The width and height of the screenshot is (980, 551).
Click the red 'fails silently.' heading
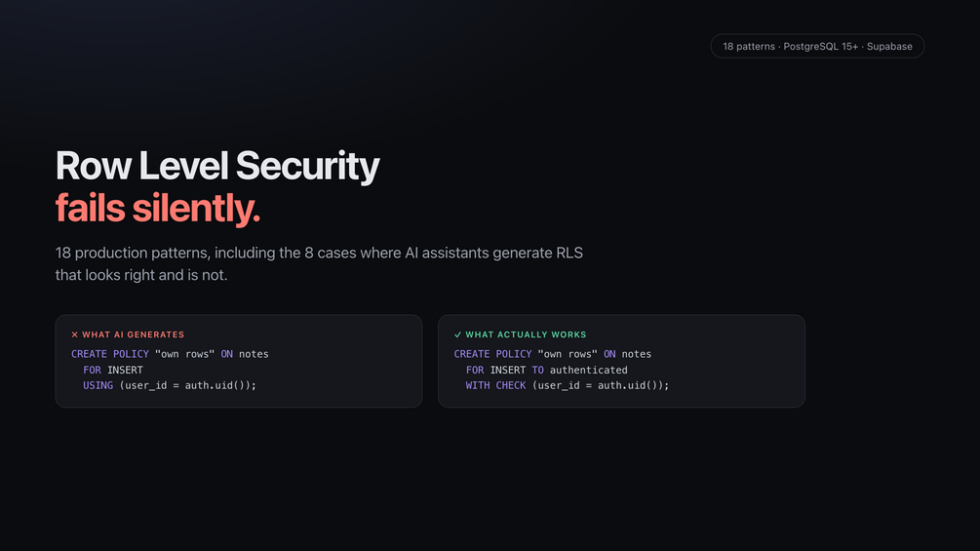point(158,208)
